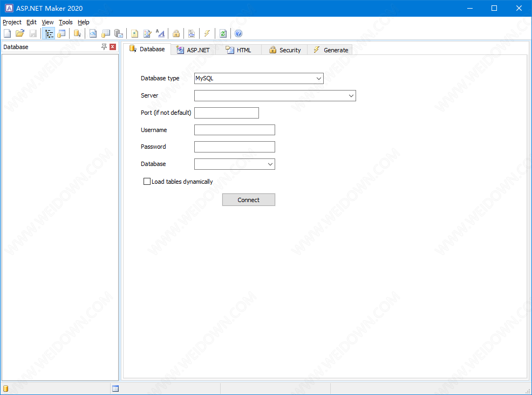Click the New Project toolbar icon
This screenshot has width=532, height=395.
[7, 33]
